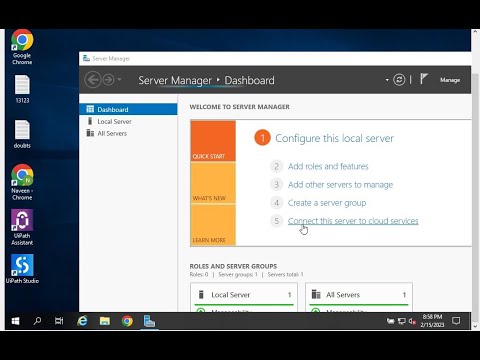This screenshot has width=480, height=360.
Task: Click the volume icon in system tray
Action: (x=412, y=321)
